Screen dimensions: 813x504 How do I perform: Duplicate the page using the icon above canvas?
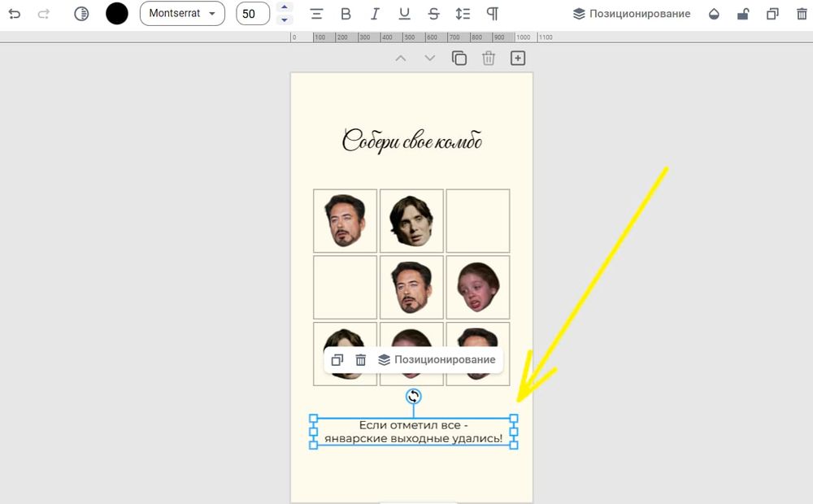click(459, 58)
